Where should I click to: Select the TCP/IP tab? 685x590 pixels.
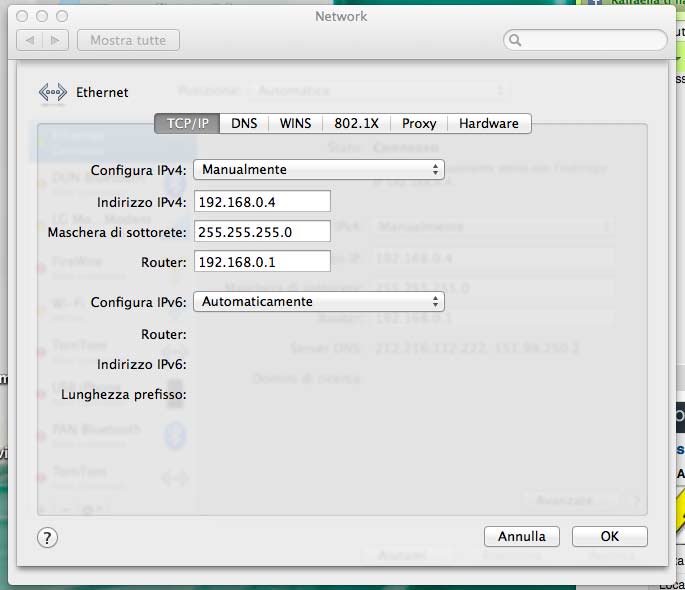pyautogui.click(x=187, y=123)
